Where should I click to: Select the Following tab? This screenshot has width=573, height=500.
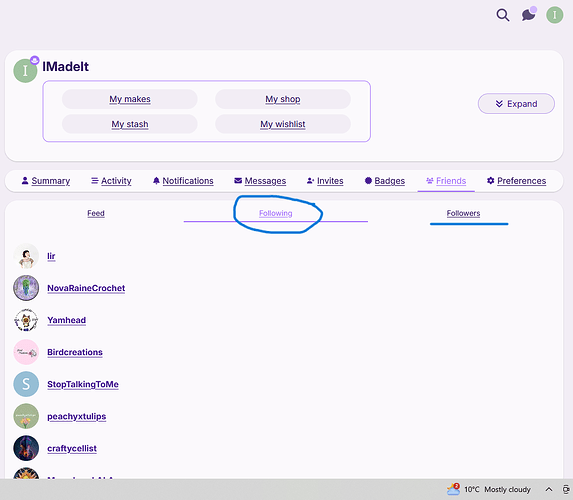click(x=276, y=213)
